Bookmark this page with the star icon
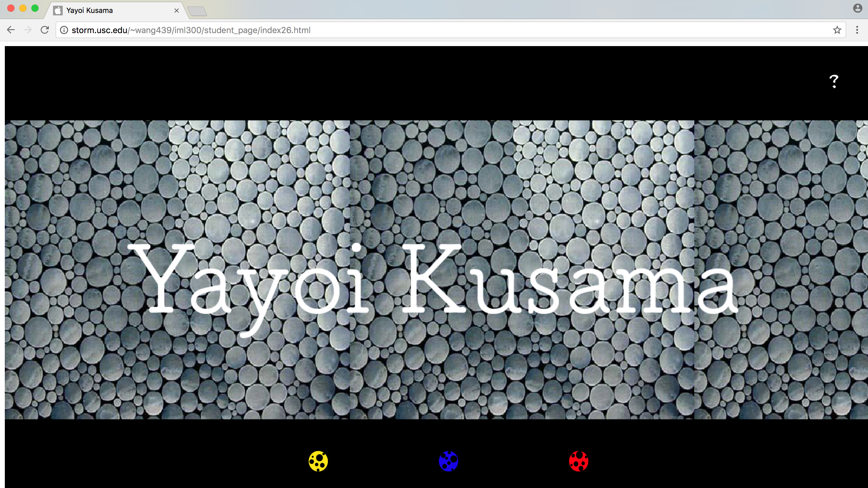The height and width of the screenshot is (488, 868). click(x=837, y=30)
